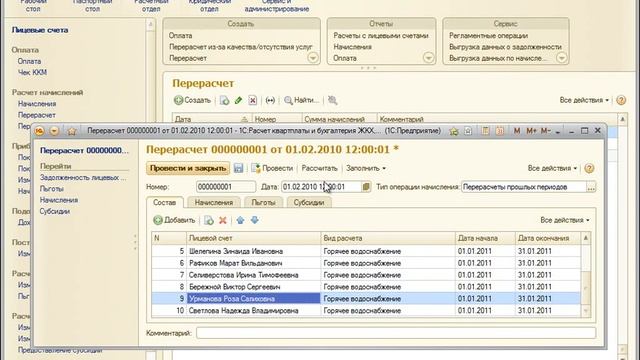Click 'Провести и закрыть' button
The height and width of the screenshot is (360, 640).
coord(188,168)
